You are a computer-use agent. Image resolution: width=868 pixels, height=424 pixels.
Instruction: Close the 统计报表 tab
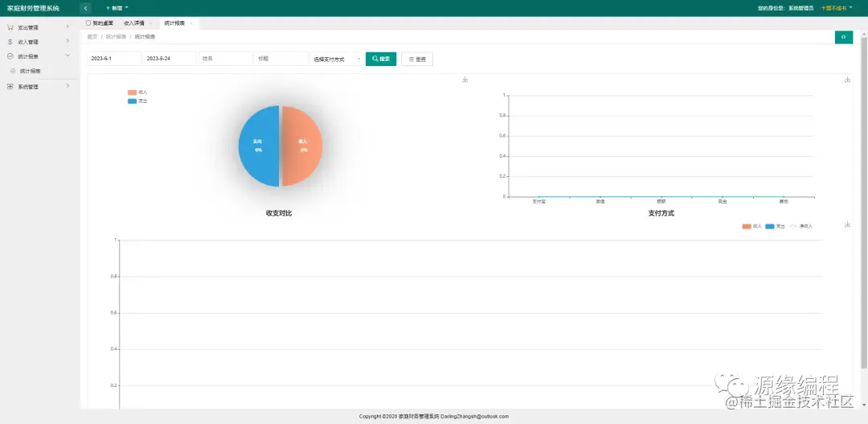point(191,23)
